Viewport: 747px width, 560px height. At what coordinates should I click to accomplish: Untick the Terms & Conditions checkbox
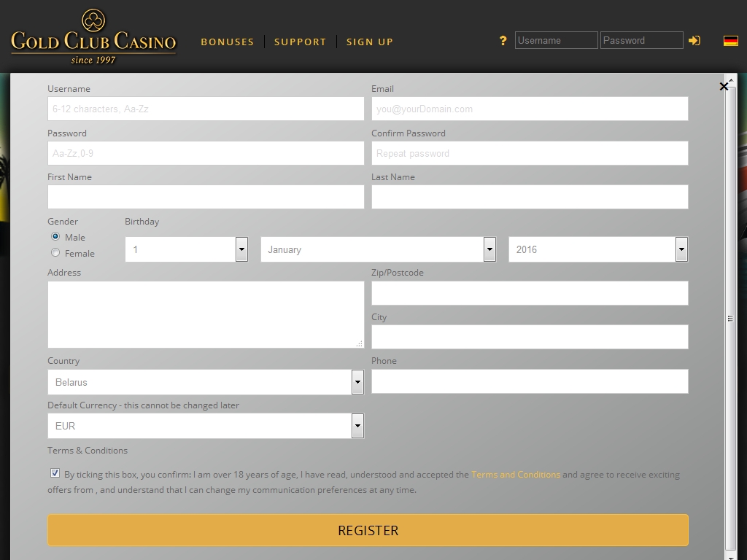(55, 473)
